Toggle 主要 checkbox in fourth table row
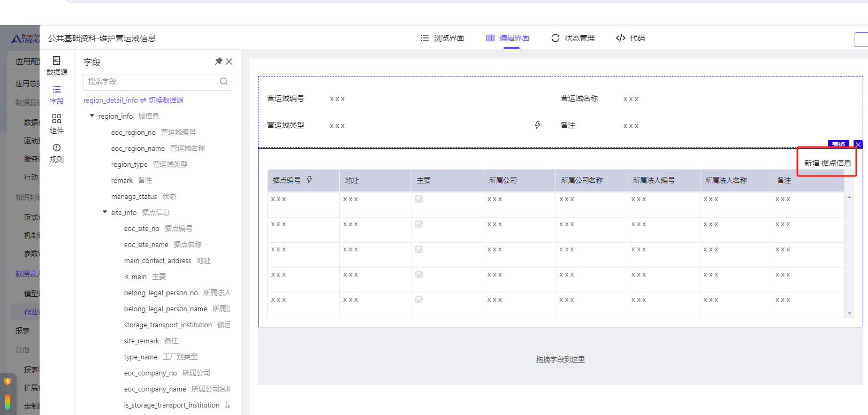 (x=419, y=274)
